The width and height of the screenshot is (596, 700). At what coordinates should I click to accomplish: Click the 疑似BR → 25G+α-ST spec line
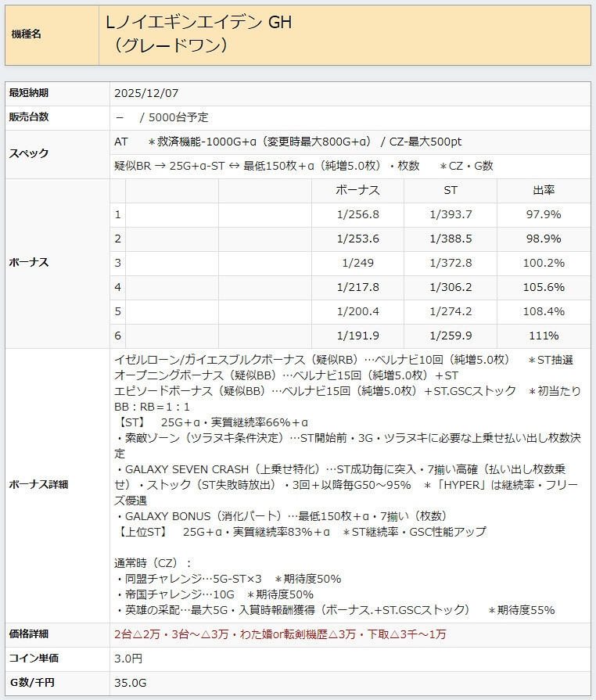point(303,166)
